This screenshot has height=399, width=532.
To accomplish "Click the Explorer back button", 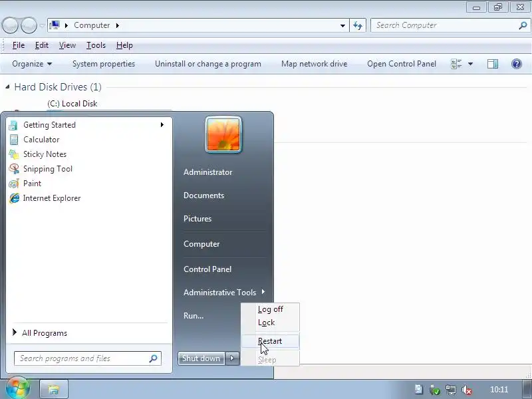I will (10, 25).
